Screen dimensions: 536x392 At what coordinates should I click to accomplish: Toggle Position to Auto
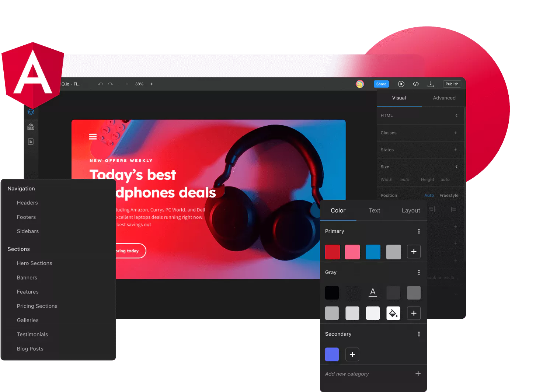click(429, 195)
